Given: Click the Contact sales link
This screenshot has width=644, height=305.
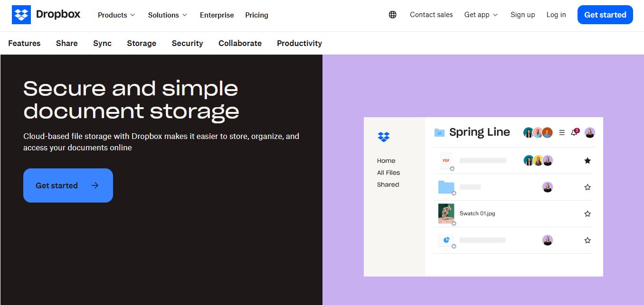Looking at the screenshot, I should click(x=431, y=15).
